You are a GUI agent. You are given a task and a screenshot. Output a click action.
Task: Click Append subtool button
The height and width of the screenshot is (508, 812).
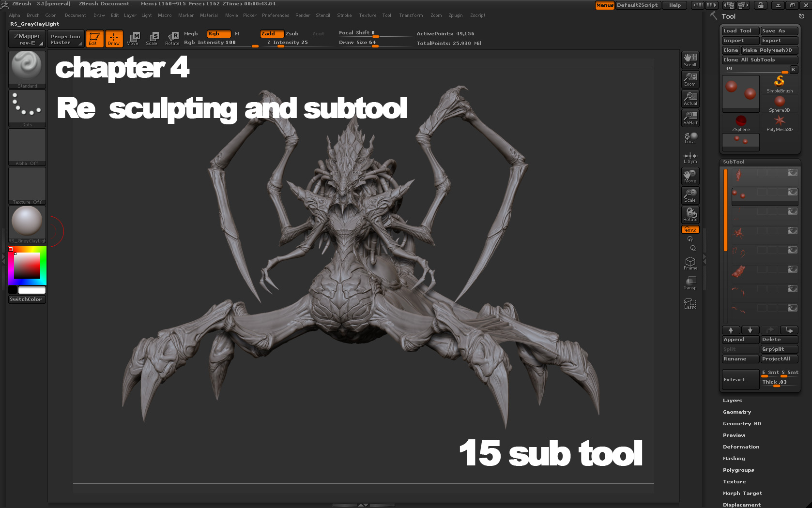tap(740, 340)
